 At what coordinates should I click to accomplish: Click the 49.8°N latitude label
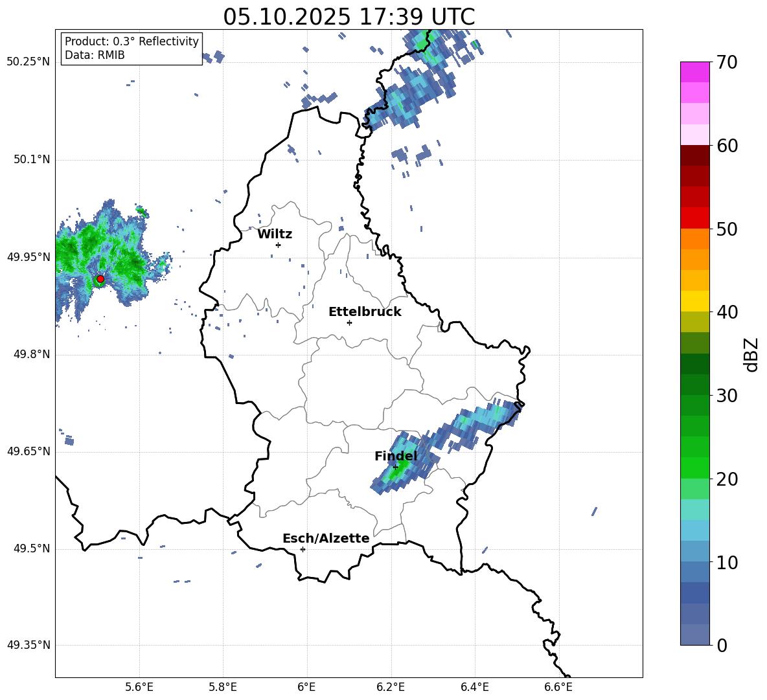click(32, 354)
